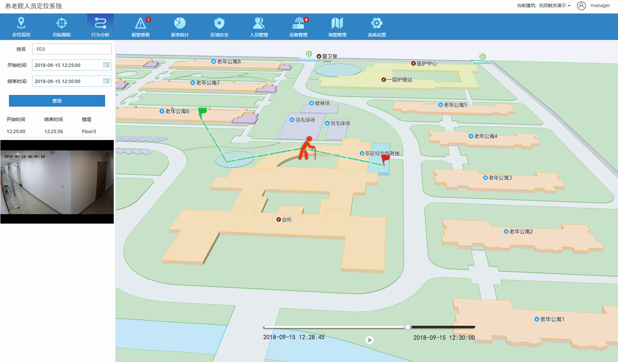The height and width of the screenshot is (362, 618).
Task: Open alarm view warning triangle icon
Action: 140,27
